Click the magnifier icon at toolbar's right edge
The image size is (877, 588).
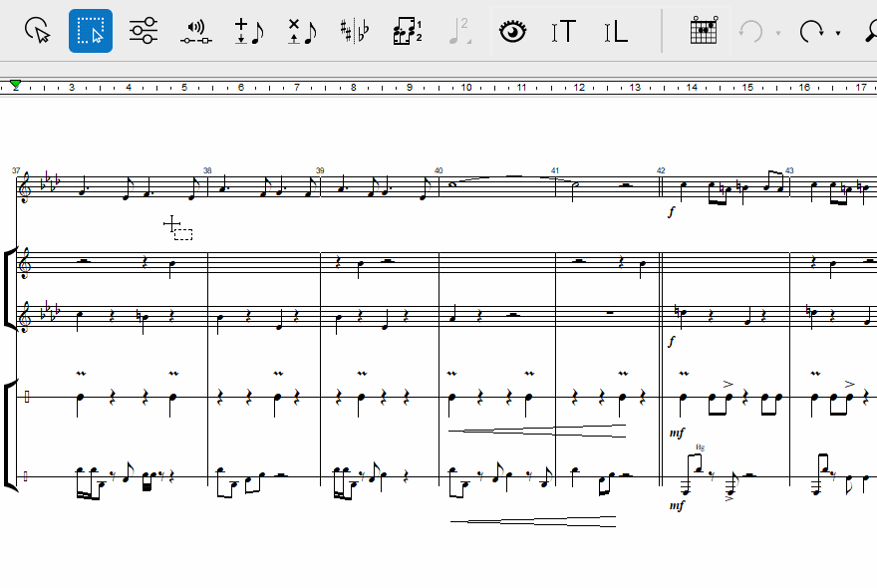(x=869, y=31)
